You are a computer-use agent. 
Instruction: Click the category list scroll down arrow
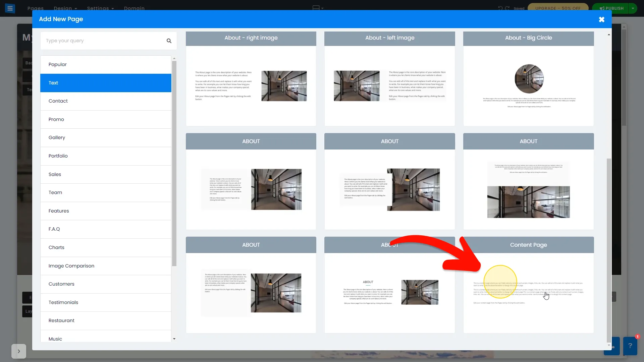pos(174,339)
